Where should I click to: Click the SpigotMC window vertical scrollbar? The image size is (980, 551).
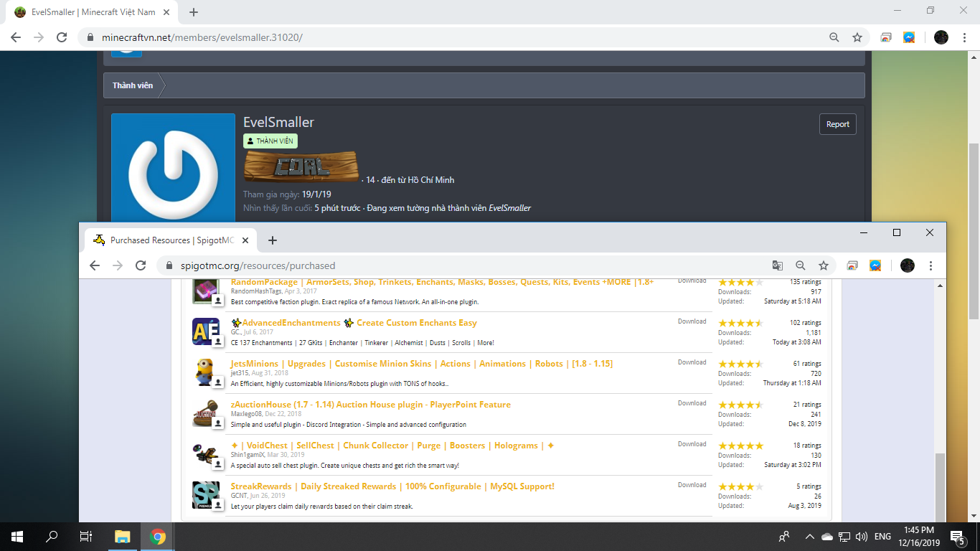[x=940, y=488]
